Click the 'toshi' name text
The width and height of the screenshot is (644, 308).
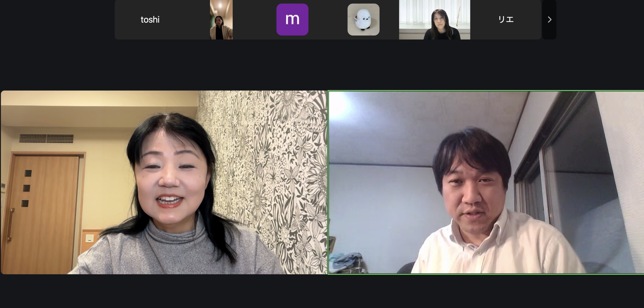150,20
